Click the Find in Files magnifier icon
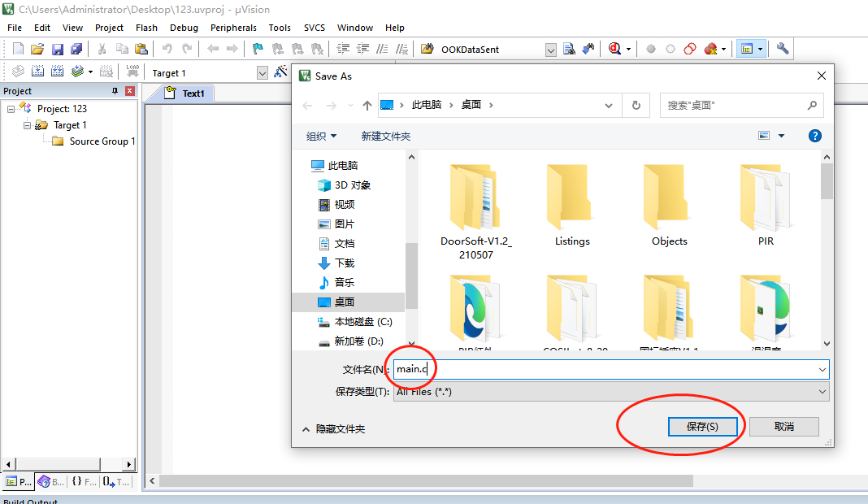This screenshot has width=868, height=504. coord(569,49)
